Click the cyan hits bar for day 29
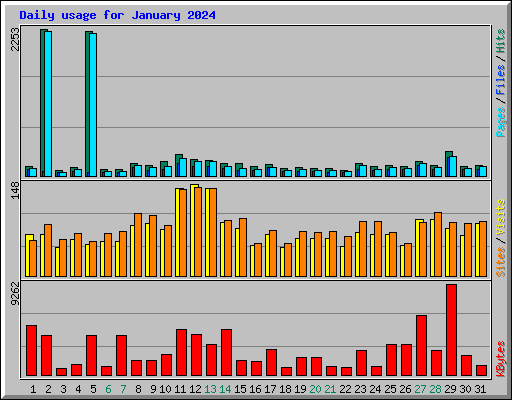The height and width of the screenshot is (400, 512). (x=453, y=166)
